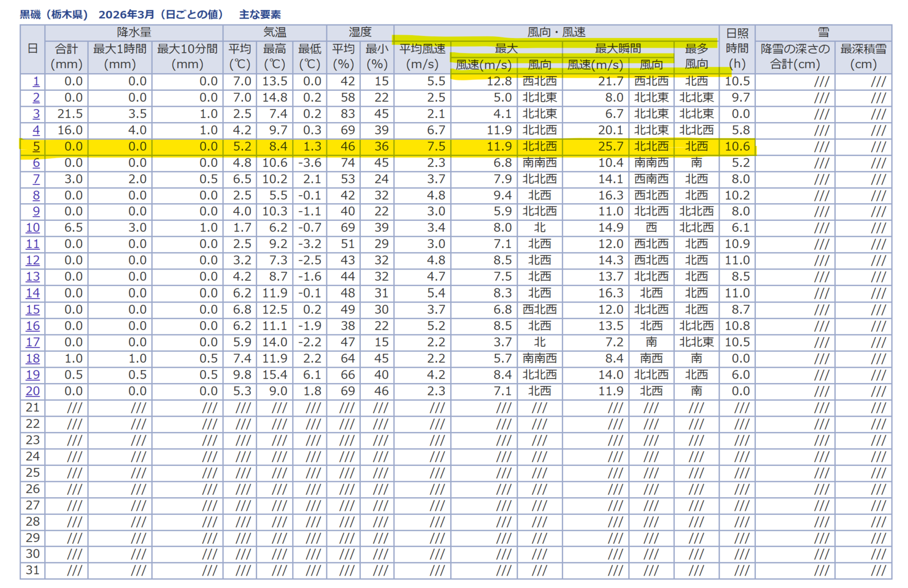Open the day 19 link

tap(33, 375)
